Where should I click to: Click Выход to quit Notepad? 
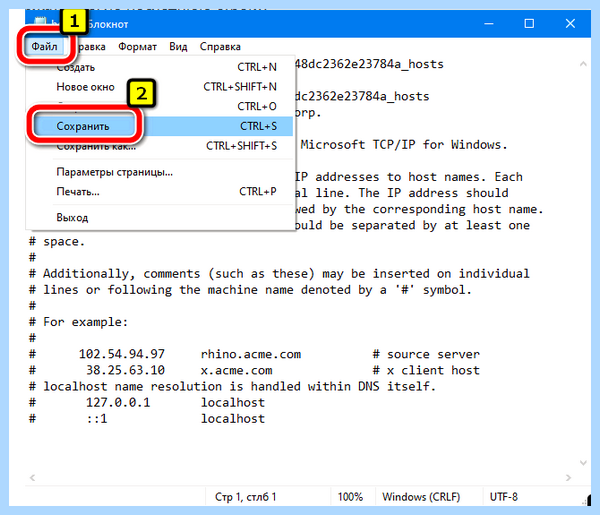[160, 217]
